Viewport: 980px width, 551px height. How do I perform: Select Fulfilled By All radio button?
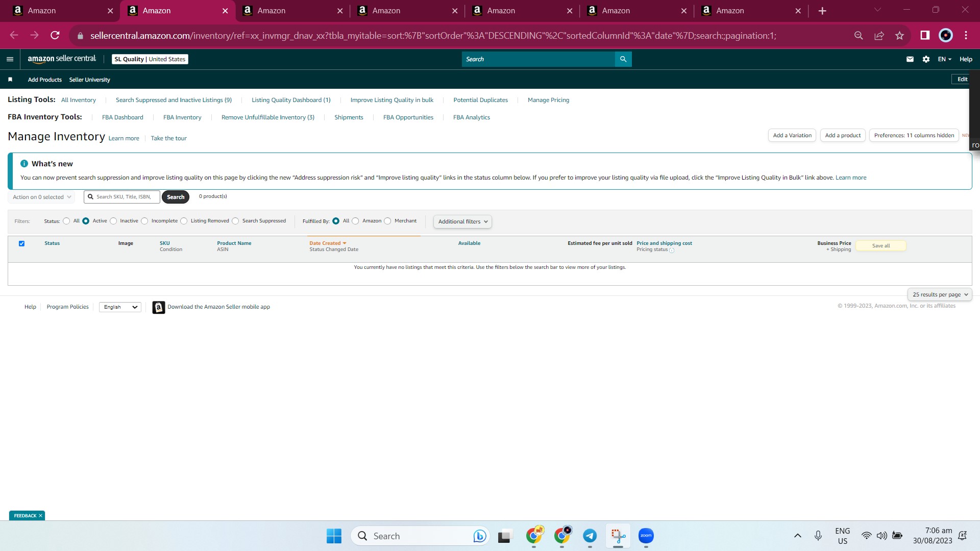coord(336,221)
